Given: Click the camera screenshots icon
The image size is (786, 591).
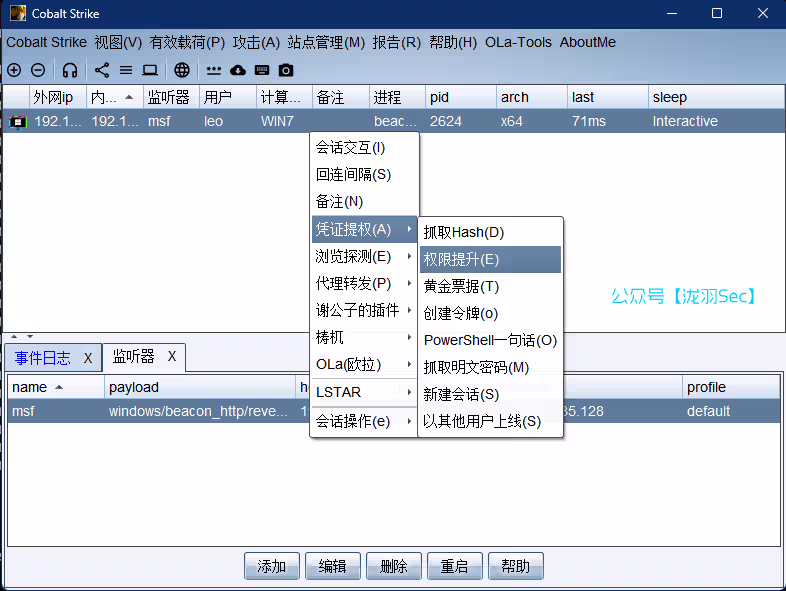Looking at the screenshot, I should tap(286, 70).
